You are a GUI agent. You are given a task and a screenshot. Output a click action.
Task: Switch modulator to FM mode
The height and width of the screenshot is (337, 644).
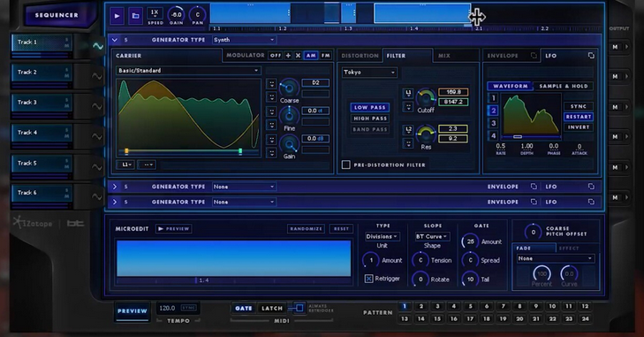click(326, 55)
